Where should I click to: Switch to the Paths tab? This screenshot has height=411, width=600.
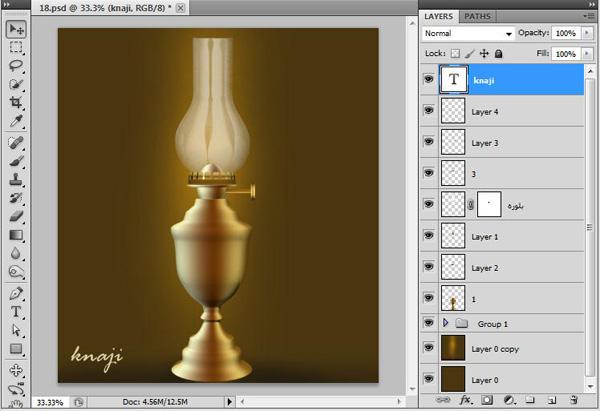[x=478, y=16]
